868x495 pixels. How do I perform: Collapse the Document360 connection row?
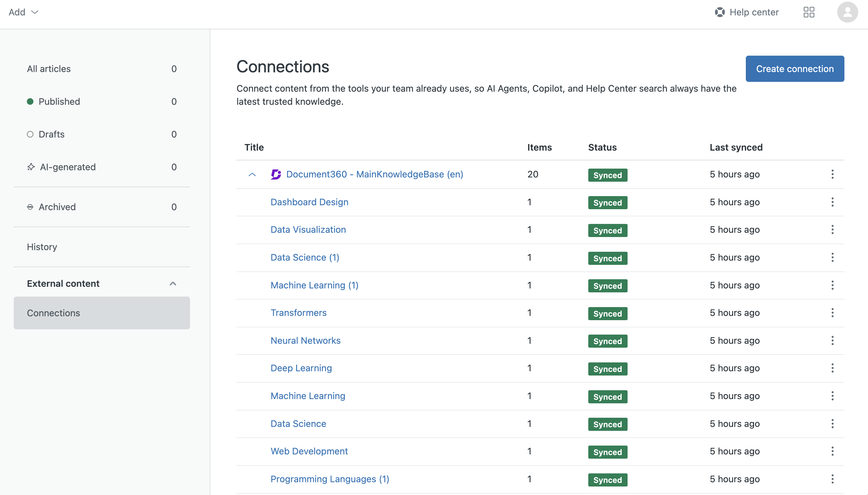click(252, 174)
